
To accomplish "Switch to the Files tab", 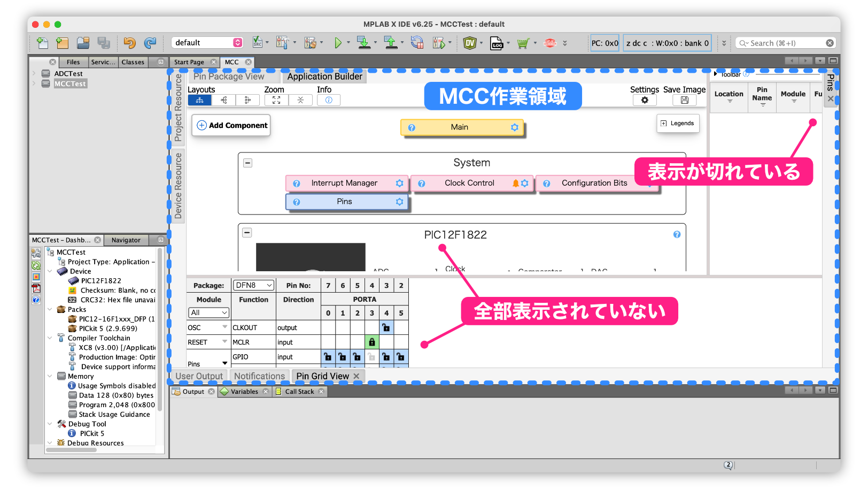I will click(x=73, y=62).
